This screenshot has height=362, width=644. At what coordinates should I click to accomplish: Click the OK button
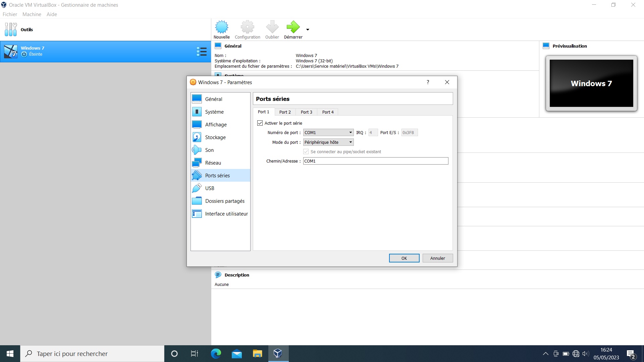click(x=404, y=258)
